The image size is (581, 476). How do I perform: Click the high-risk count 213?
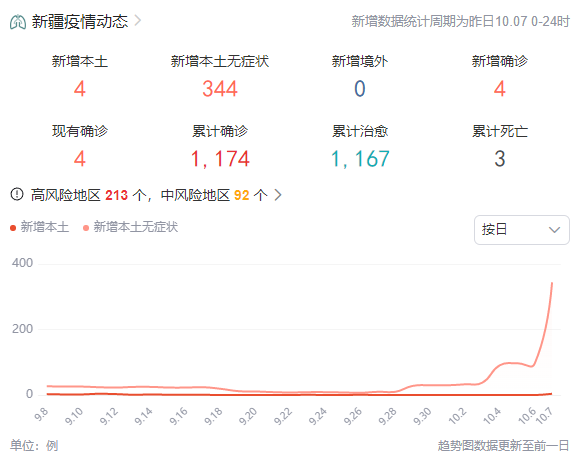(116, 195)
